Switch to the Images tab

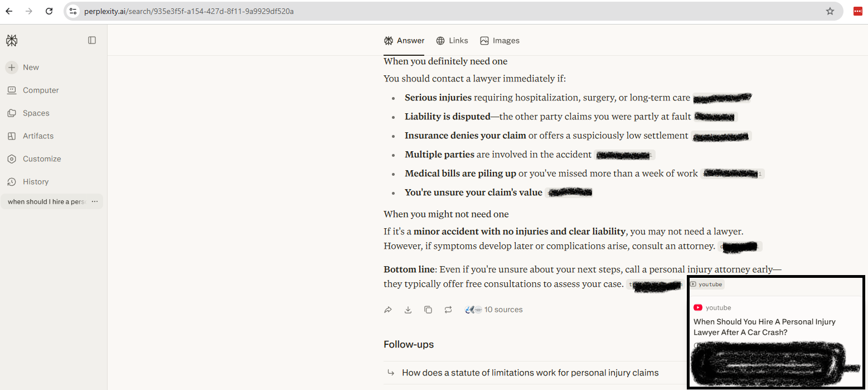click(500, 41)
